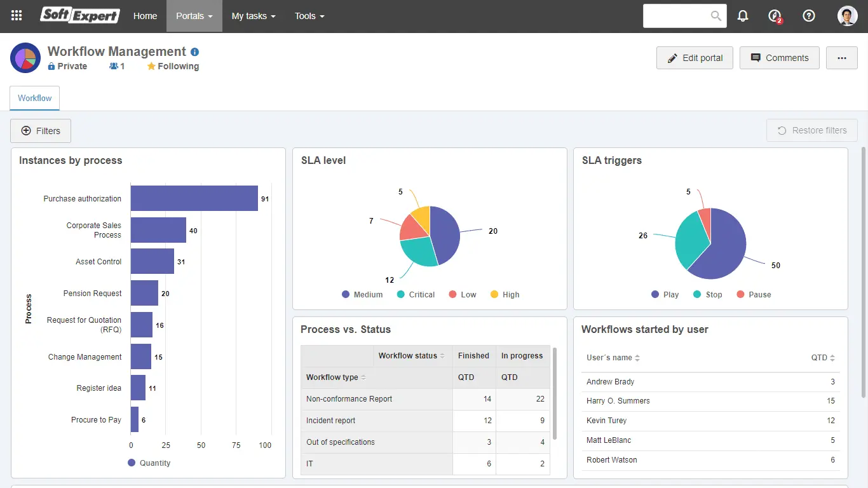Toggle the Following star status
The height and width of the screenshot is (488, 868).
pos(173,66)
